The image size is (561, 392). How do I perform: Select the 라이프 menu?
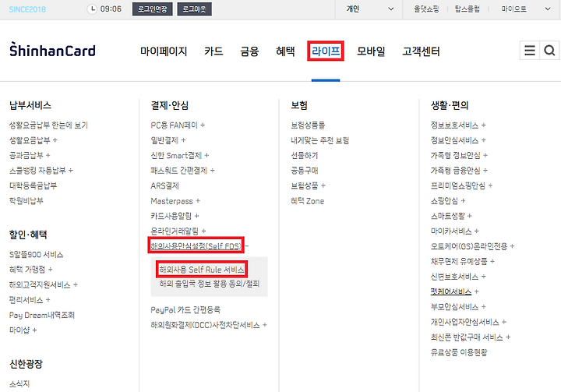pyautogui.click(x=326, y=51)
